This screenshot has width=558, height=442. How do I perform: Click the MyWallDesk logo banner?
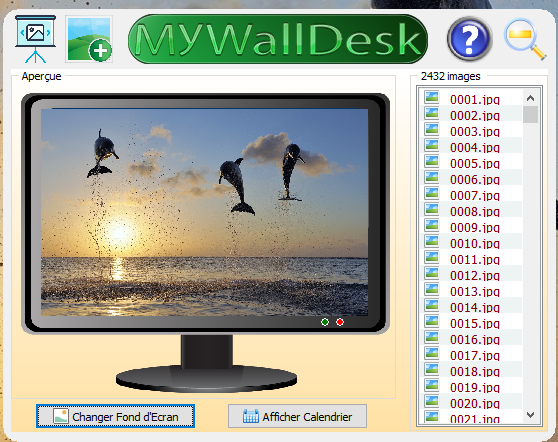click(278, 39)
